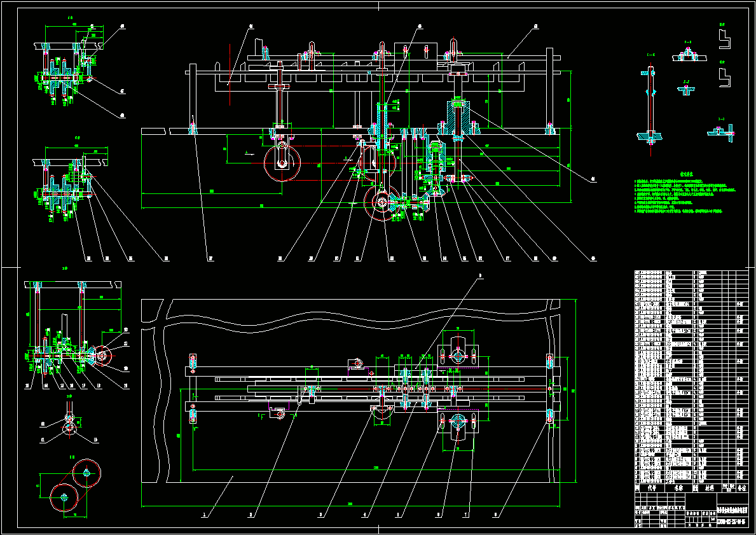Select balloon number 3 below the plan view
Screen dimensions: 756x535
pyautogui.click(x=320, y=516)
